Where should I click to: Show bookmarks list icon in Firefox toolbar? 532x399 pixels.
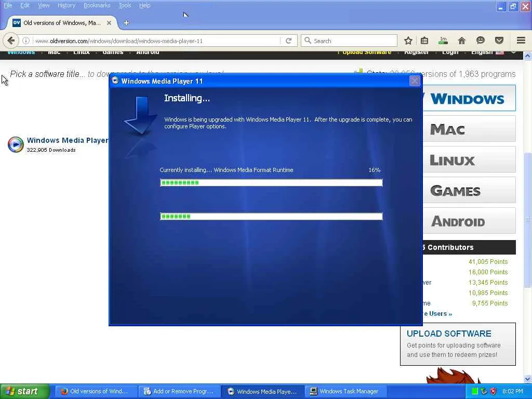[x=424, y=41]
